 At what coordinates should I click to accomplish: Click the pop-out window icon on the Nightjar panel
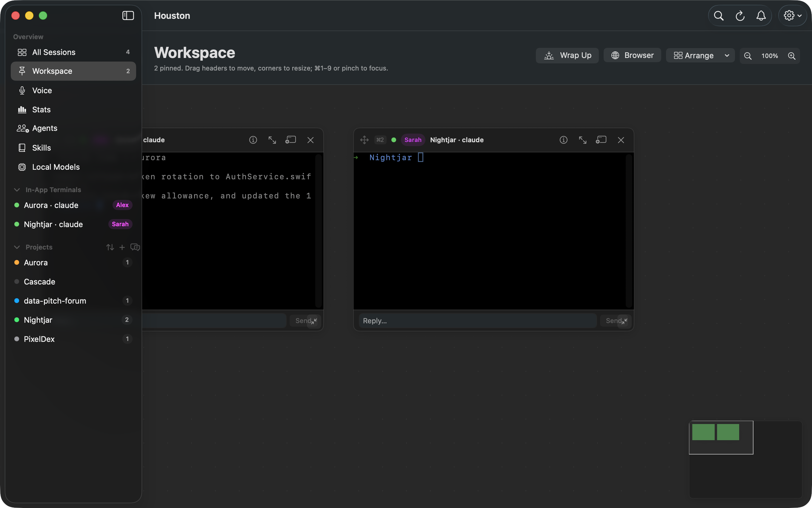(601, 140)
